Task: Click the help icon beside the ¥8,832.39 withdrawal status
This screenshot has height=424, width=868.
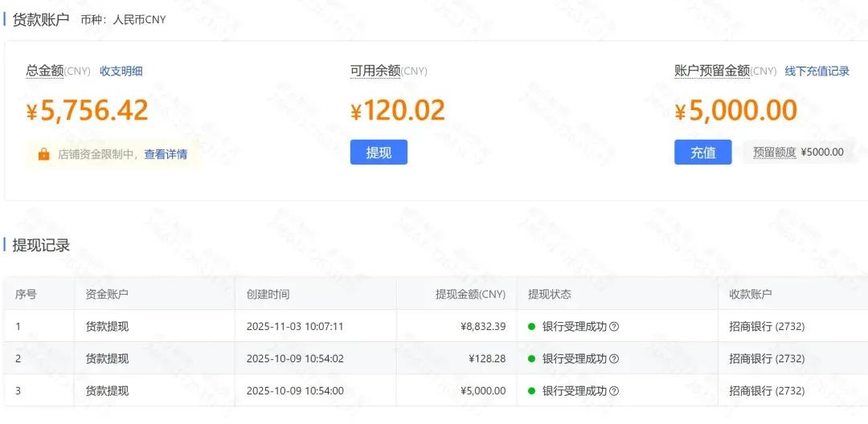Action: [614, 327]
